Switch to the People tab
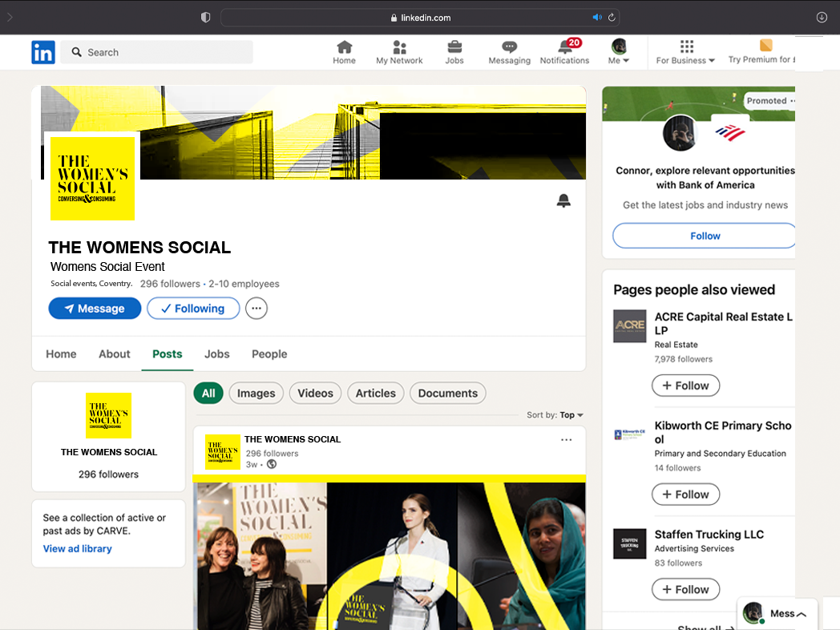The image size is (840, 630). coord(269,354)
